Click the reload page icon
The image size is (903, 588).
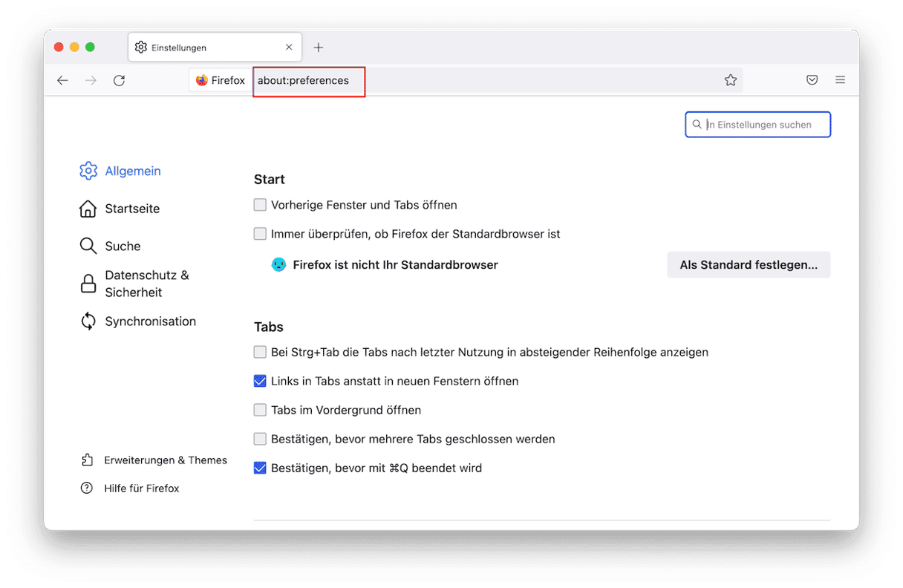click(x=119, y=80)
